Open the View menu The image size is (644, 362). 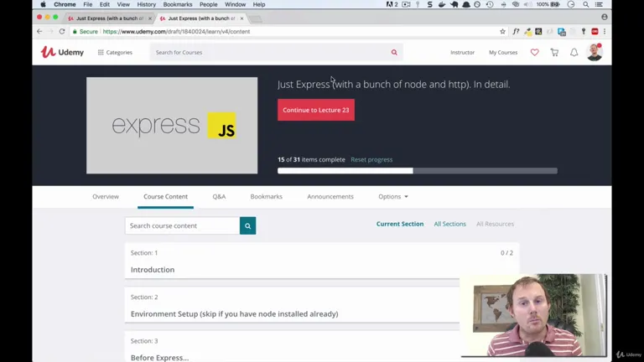123,4
